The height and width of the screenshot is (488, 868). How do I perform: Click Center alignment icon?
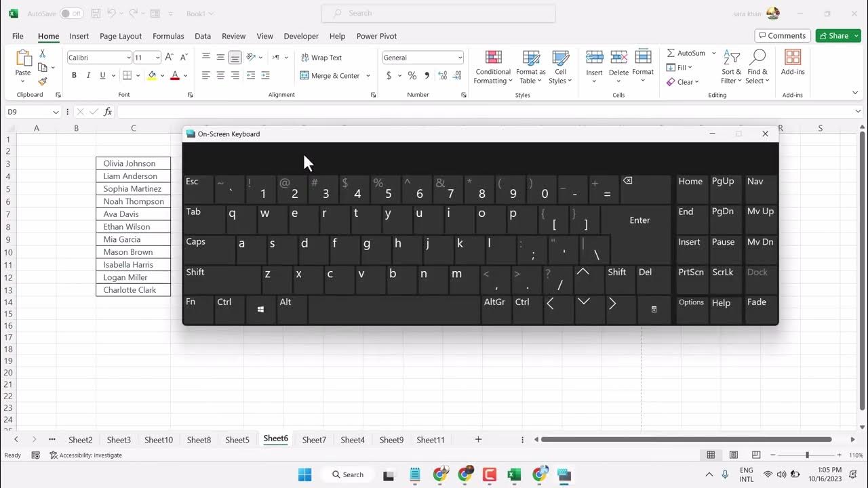(220, 75)
